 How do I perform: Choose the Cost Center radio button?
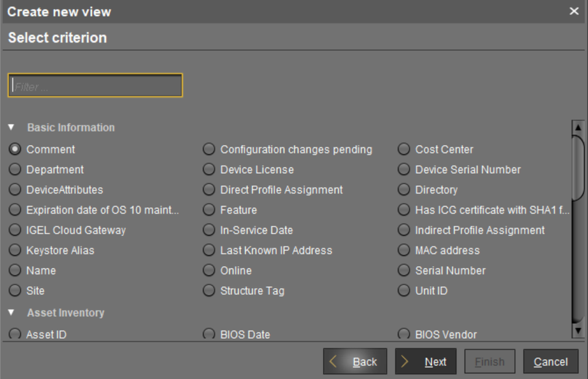[x=404, y=150]
